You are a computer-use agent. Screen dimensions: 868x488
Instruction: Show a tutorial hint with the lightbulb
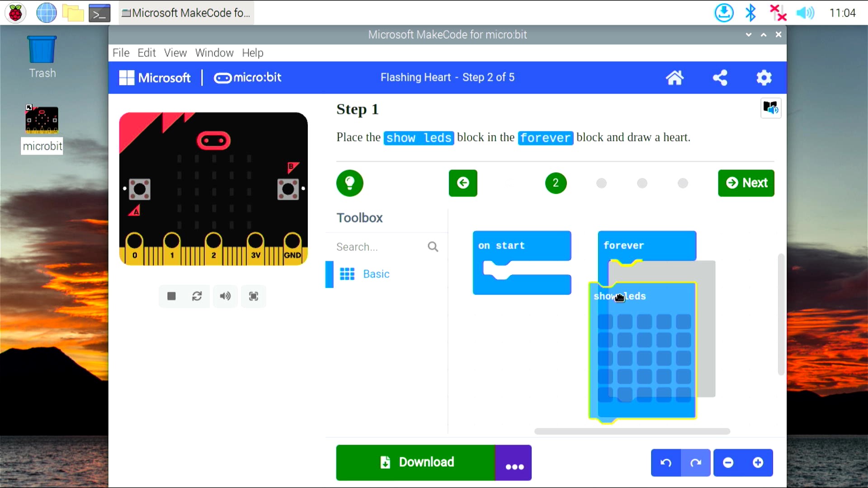[x=349, y=183]
